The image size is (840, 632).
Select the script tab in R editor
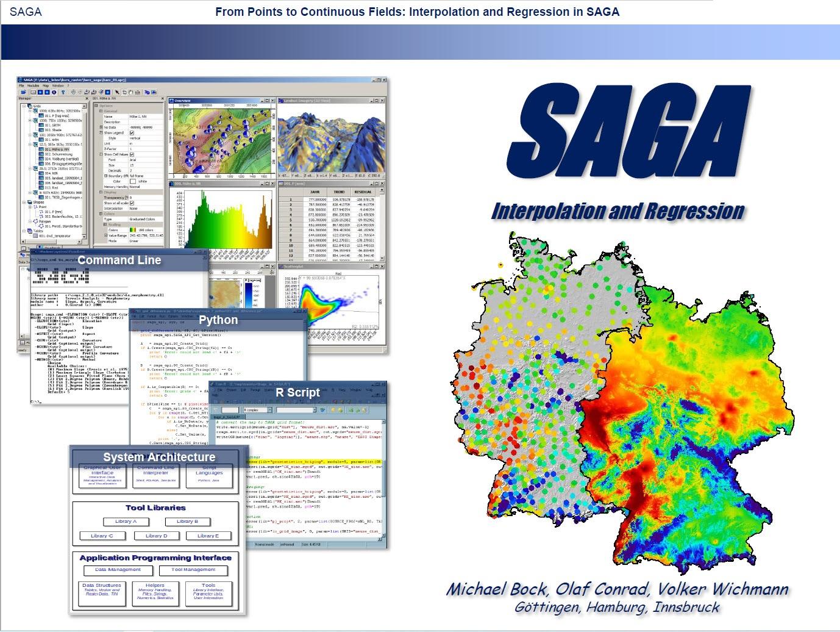(228, 417)
